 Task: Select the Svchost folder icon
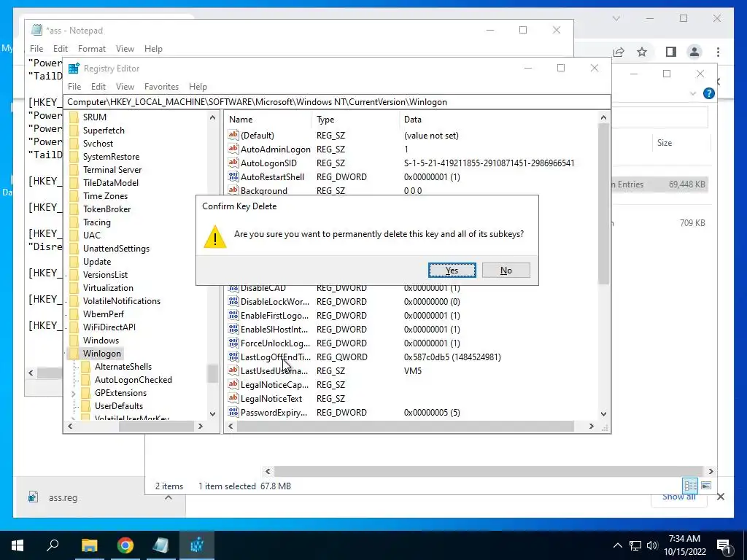[74, 144]
